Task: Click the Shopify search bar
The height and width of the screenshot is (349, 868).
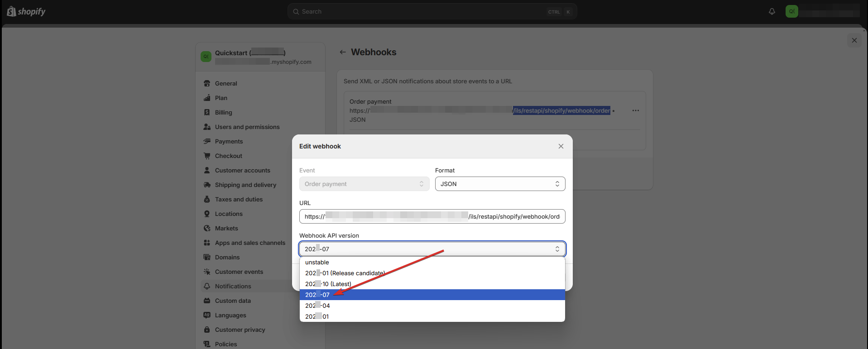Action: [432, 11]
